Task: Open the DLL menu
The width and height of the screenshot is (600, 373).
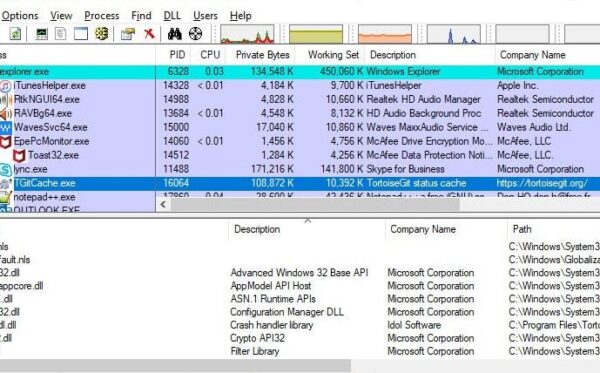Action: 172,16
